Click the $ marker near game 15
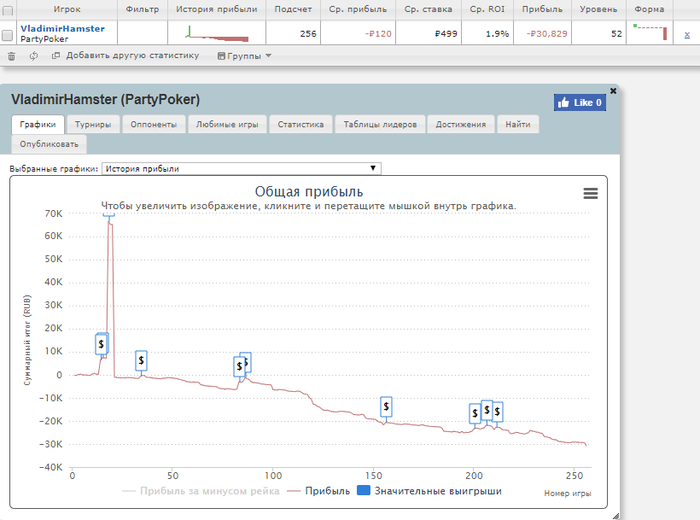The width and height of the screenshot is (700, 520). click(x=101, y=344)
